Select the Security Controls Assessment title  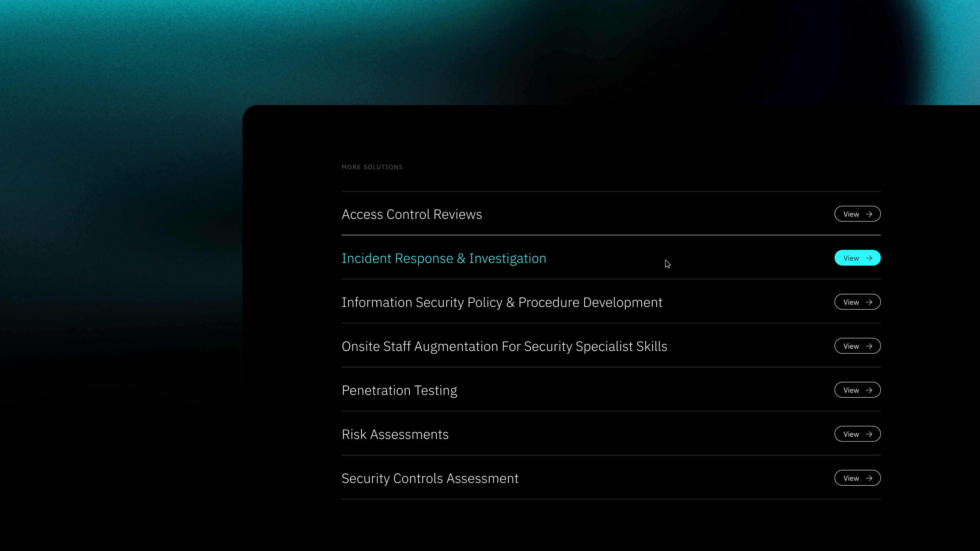pos(430,478)
